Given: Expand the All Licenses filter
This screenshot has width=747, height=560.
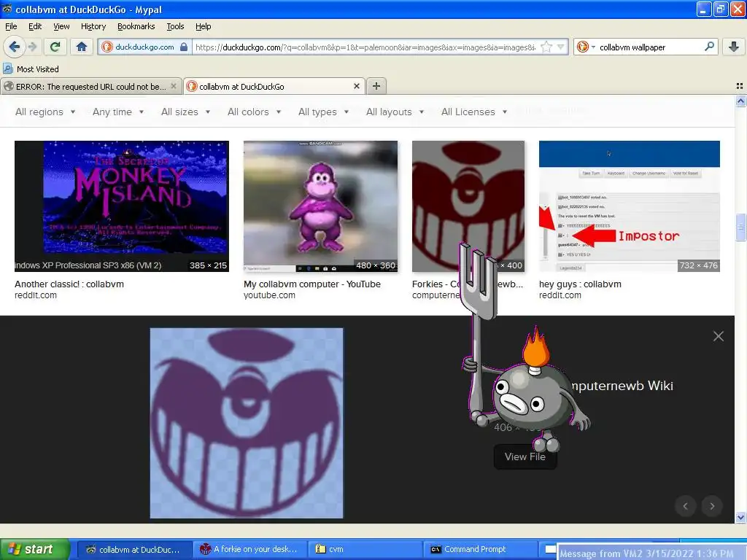Looking at the screenshot, I should coord(474,112).
